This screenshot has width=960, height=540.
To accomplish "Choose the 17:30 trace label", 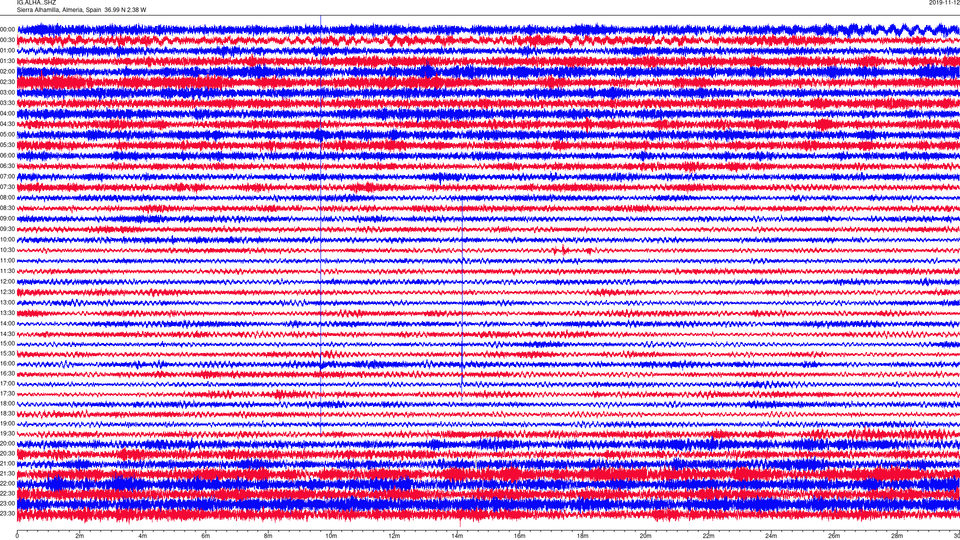I will 8,394.
